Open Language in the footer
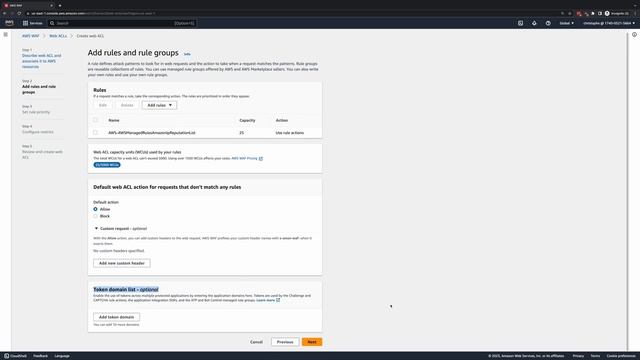 pos(62,356)
